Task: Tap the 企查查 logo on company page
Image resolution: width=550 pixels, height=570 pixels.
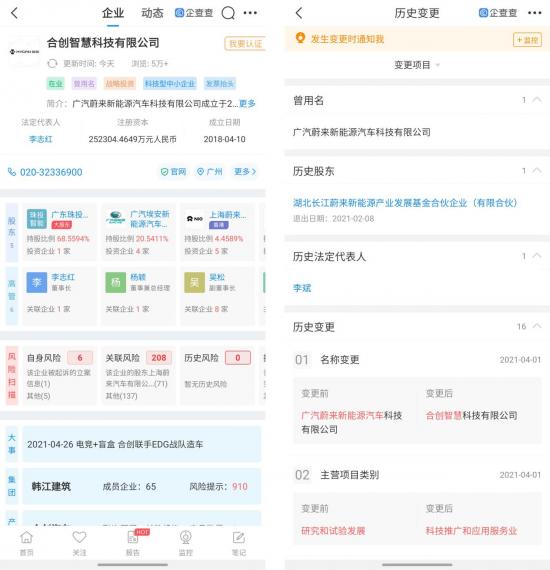Action: click(194, 13)
